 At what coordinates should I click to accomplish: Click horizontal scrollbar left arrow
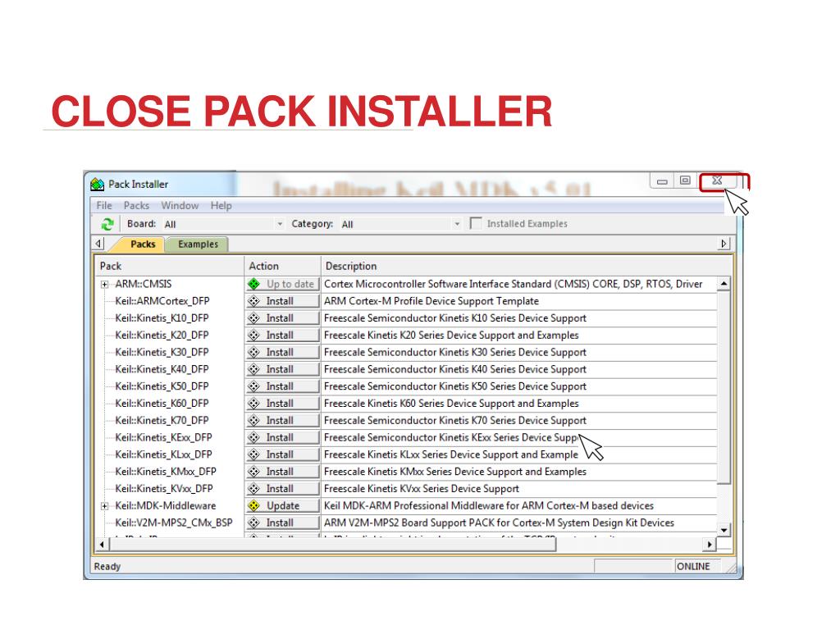point(103,545)
